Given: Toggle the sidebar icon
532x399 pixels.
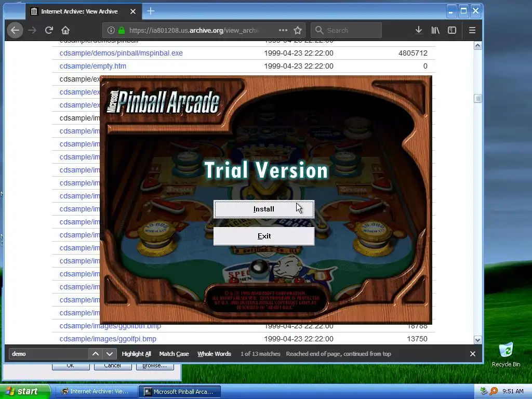Looking at the screenshot, I should point(452,30).
